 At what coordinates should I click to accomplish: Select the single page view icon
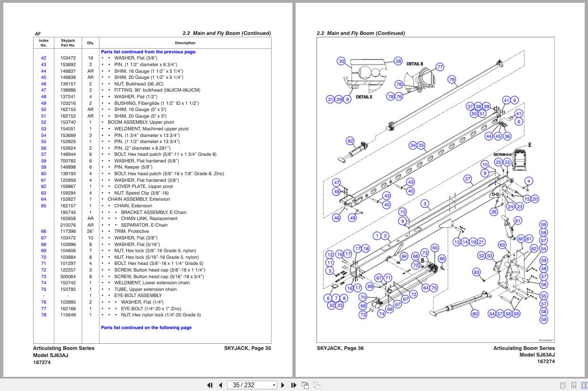[562, 385]
